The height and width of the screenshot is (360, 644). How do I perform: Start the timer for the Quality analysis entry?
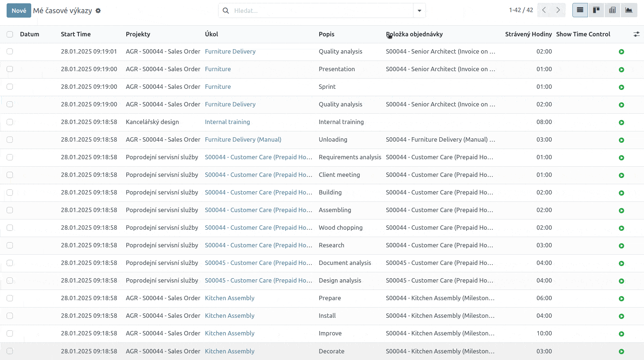[x=621, y=52]
